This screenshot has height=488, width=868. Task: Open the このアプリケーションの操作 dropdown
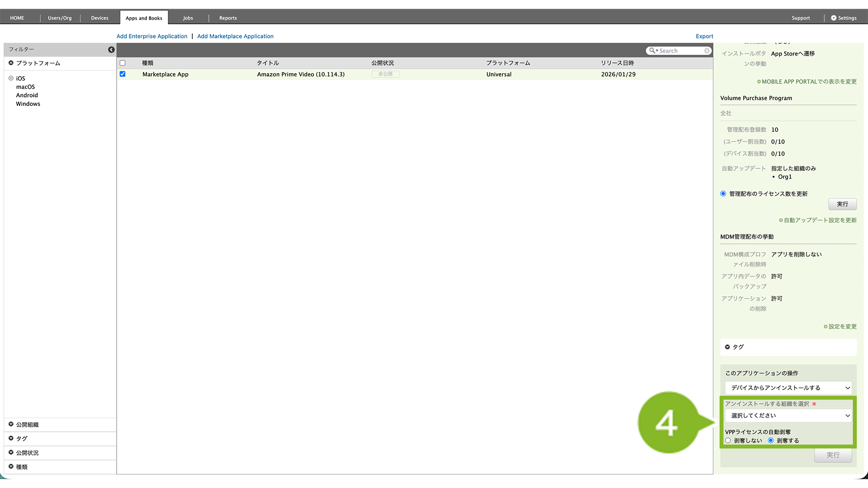point(788,388)
